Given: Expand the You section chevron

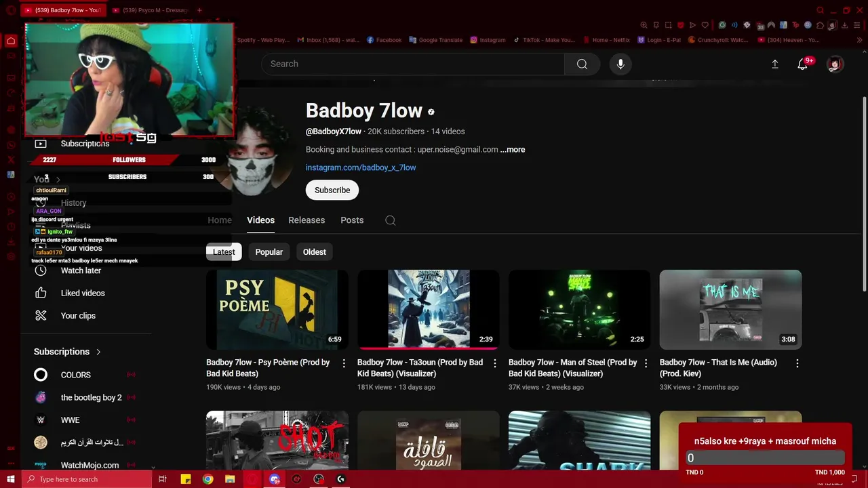Looking at the screenshot, I should pos(58,180).
